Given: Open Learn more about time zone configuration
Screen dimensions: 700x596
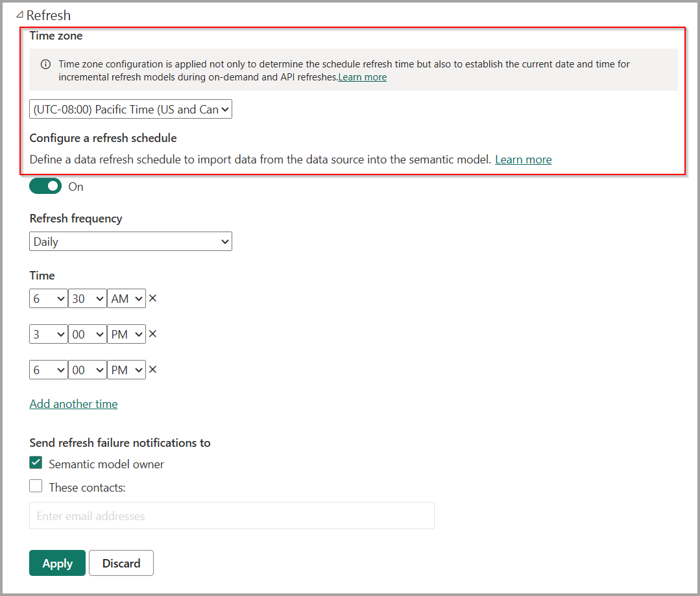Looking at the screenshot, I should (362, 77).
